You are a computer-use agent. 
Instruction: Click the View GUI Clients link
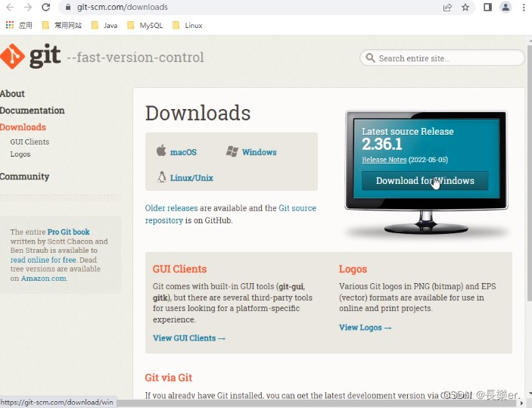click(189, 338)
